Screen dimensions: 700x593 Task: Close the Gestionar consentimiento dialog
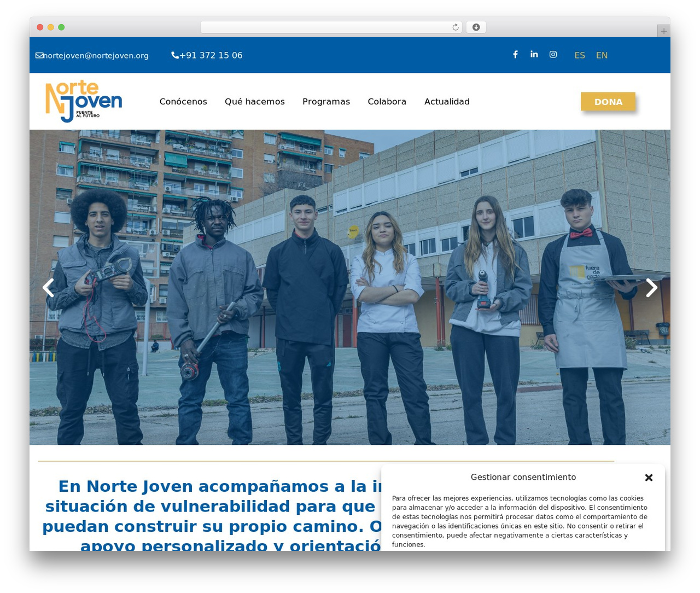point(649,478)
